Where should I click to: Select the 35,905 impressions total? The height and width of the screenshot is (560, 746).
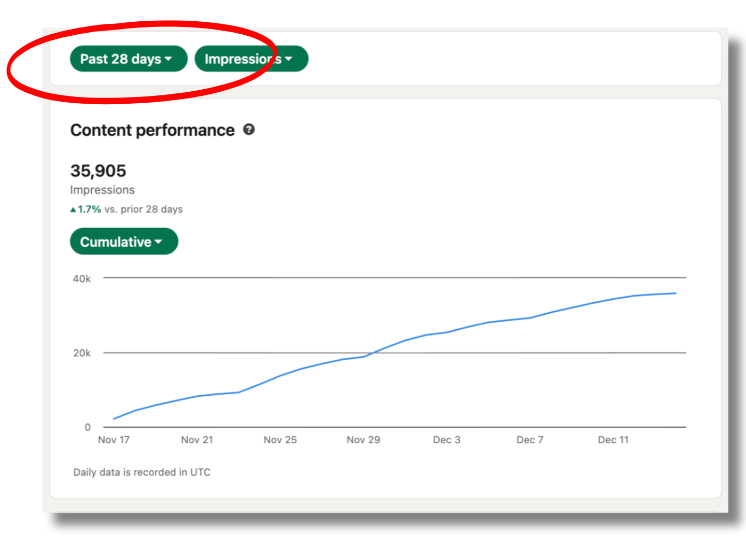[98, 171]
